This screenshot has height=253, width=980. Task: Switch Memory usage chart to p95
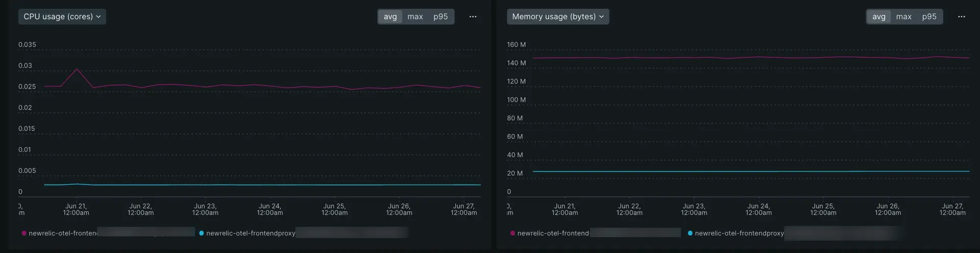click(929, 17)
